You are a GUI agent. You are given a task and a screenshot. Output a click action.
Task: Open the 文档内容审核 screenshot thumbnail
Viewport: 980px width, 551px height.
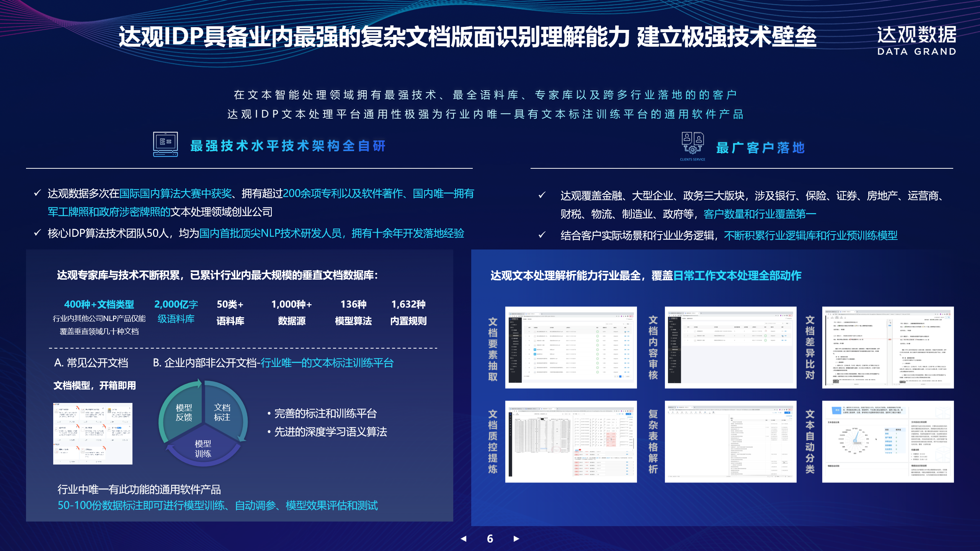[x=730, y=347]
